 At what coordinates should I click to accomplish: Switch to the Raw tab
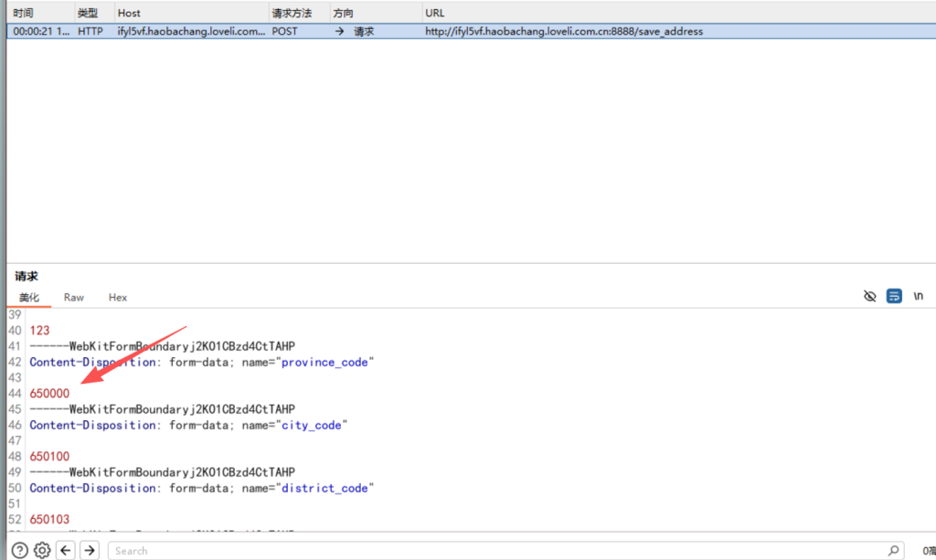pos(74,297)
